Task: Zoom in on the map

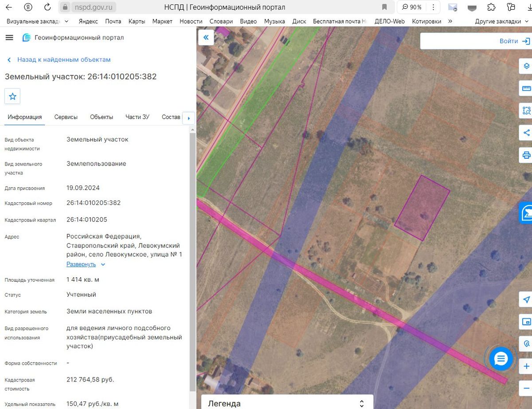Action: pos(526,366)
